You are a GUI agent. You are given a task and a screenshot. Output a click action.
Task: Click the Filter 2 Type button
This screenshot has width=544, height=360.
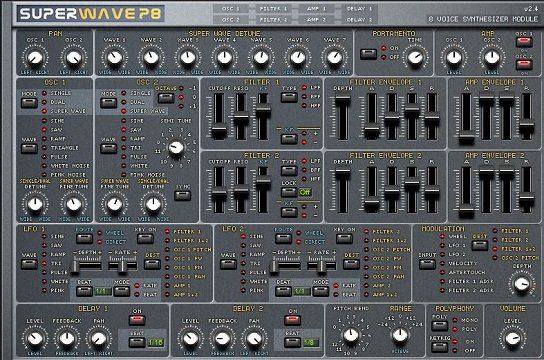pos(289,170)
